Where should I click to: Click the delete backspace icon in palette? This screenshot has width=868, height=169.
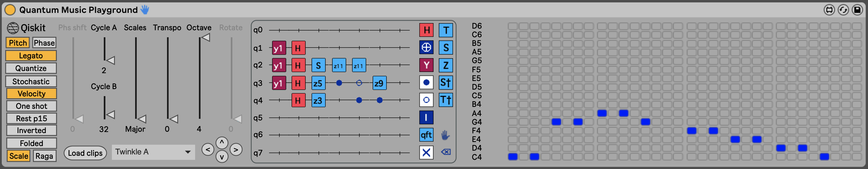tap(445, 152)
